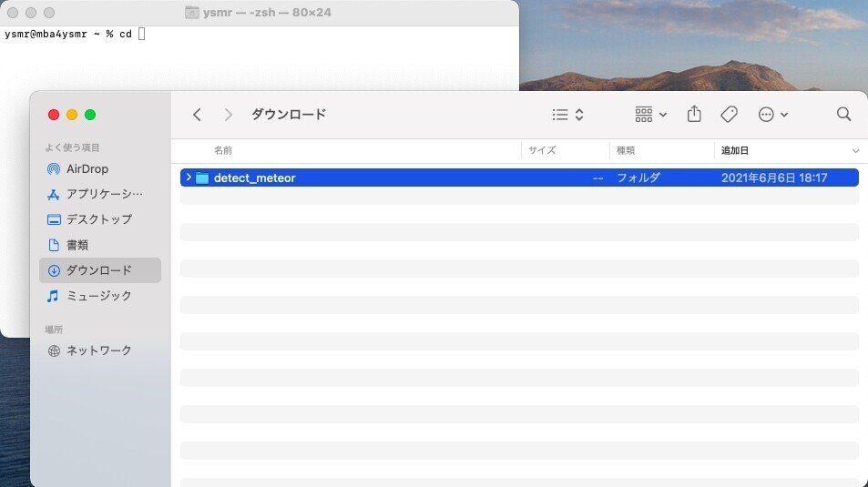Maximize Finder window with green button
The image size is (868, 487).
point(90,115)
